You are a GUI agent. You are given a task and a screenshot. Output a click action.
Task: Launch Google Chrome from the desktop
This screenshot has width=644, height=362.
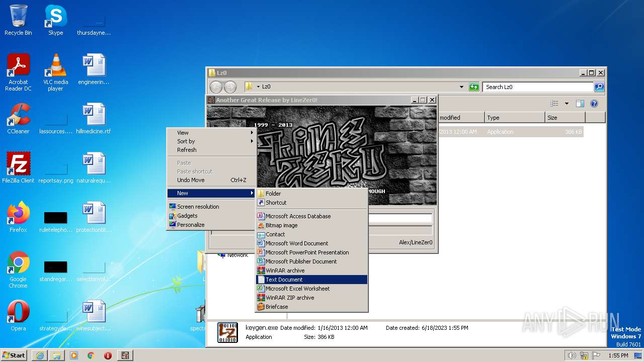(18, 269)
